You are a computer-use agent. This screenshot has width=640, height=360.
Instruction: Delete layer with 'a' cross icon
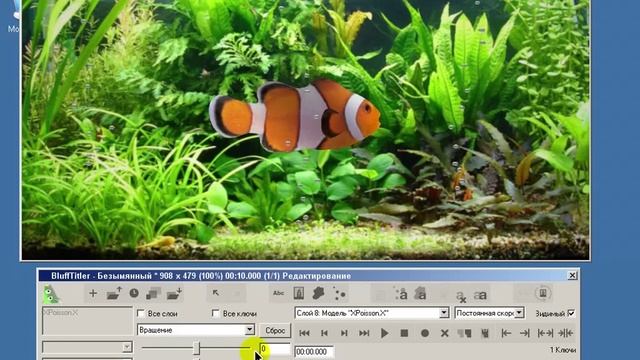(x=460, y=296)
